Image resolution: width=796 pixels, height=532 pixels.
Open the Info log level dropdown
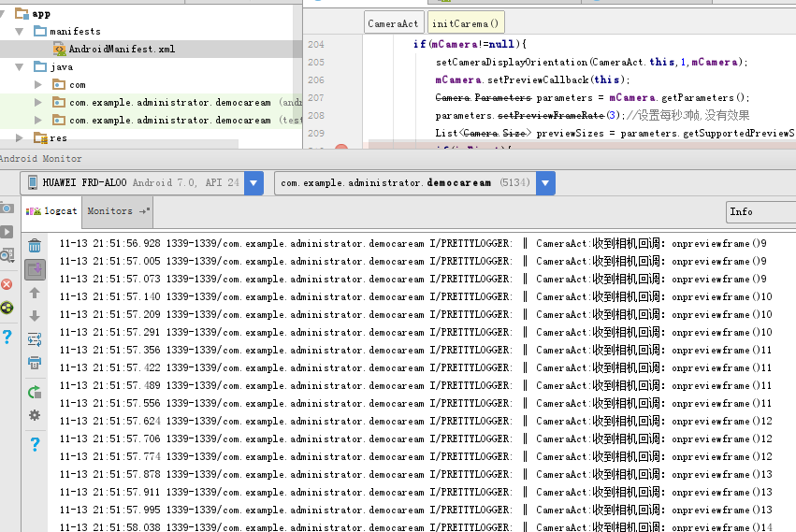(760, 211)
